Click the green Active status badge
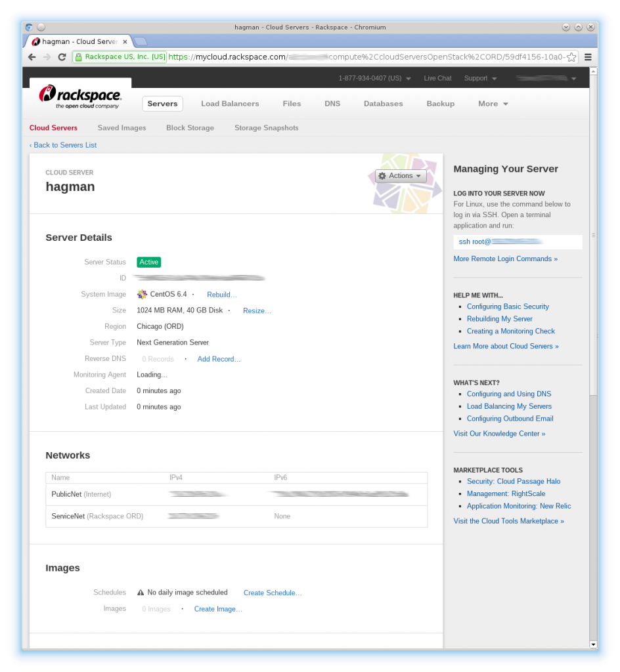Image resolution: width=620 pixels, height=672 pixels. click(x=149, y=262)
